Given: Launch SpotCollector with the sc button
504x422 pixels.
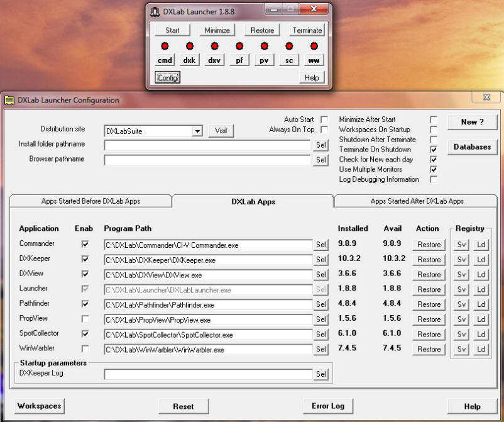Looking at the screenshot, I should tap(289, 60).
